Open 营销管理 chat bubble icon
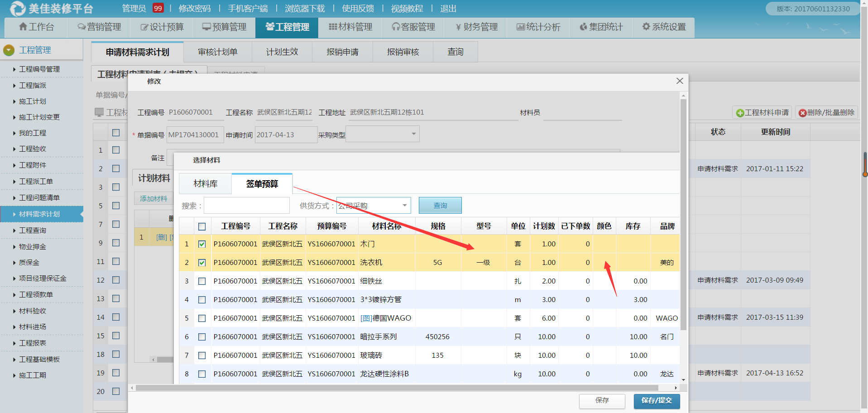Viewport: 868px width, 413px height. point(82,27)
